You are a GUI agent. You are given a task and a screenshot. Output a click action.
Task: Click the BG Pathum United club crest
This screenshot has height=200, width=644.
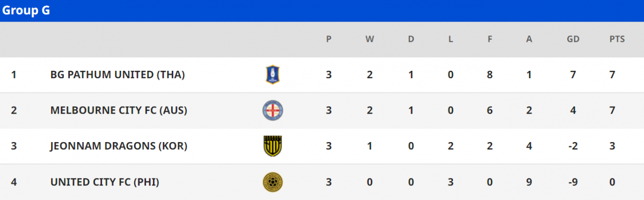tap(273, 75)
